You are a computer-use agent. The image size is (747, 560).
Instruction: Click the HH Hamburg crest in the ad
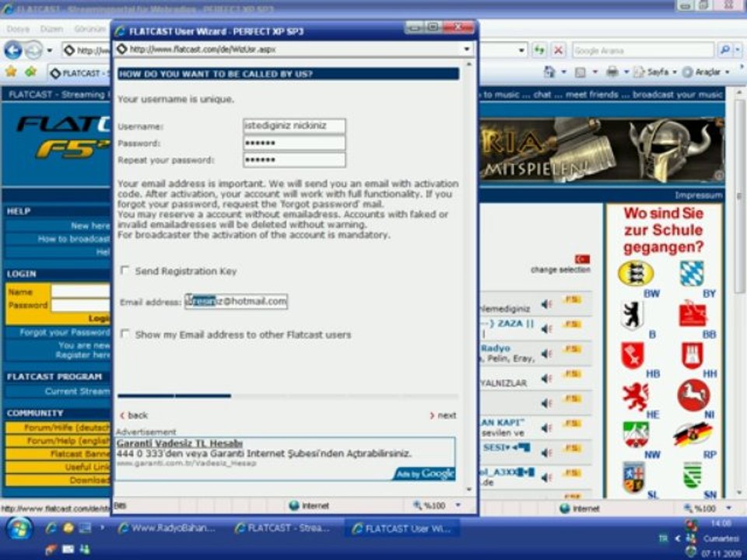coord(693,355)
